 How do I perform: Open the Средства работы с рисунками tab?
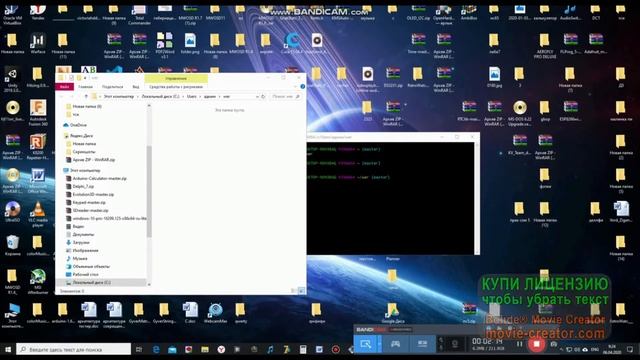point(176,87)
